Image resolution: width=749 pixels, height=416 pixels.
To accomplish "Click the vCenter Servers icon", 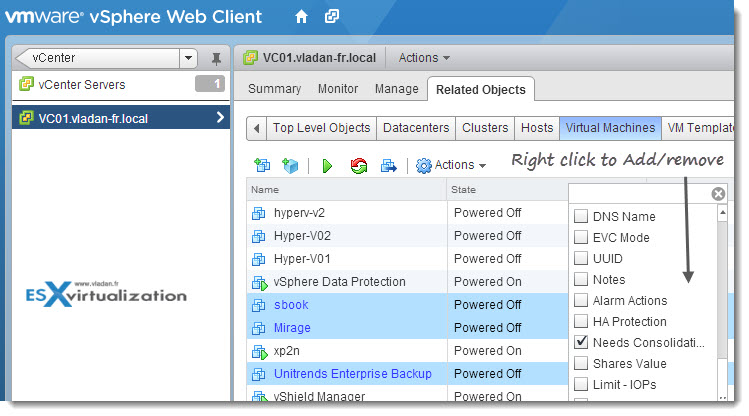I will 26,85.
